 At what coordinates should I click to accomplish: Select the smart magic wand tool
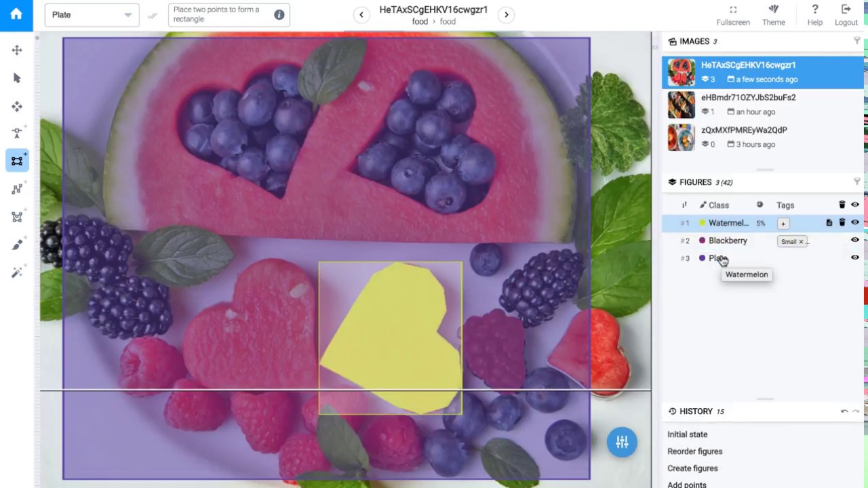(x=17, y=272)
